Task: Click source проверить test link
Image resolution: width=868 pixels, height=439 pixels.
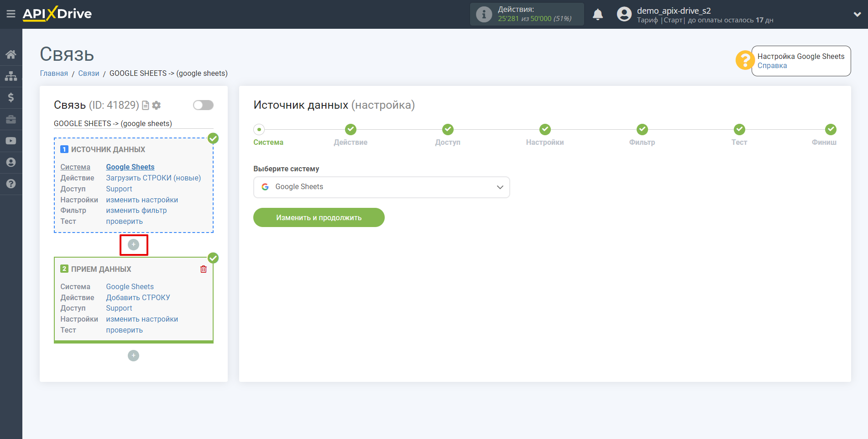Action: [124, 222]
